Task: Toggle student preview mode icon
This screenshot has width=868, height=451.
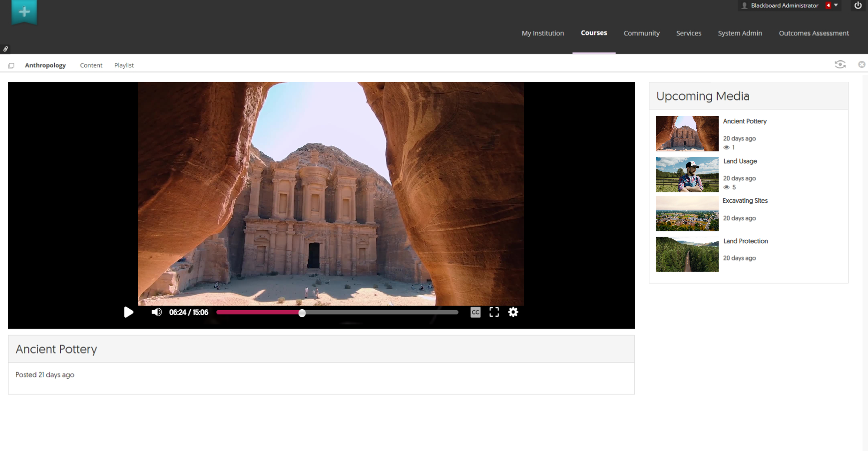Action: tap(840, 64)
